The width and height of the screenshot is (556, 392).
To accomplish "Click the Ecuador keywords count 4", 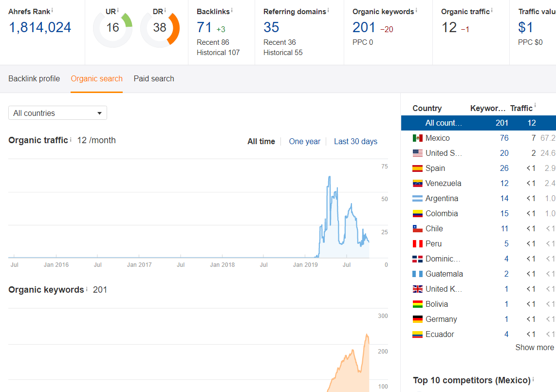I will tap(506, 334).
